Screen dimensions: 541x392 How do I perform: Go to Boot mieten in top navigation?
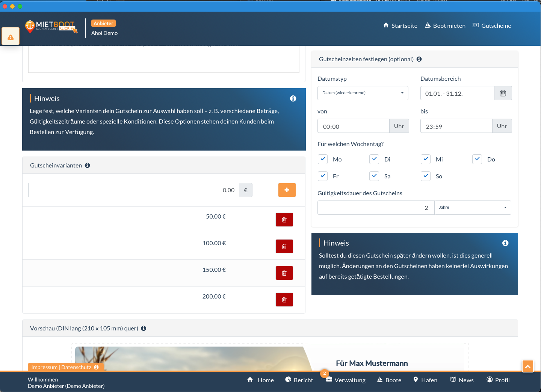click(445, 26)
